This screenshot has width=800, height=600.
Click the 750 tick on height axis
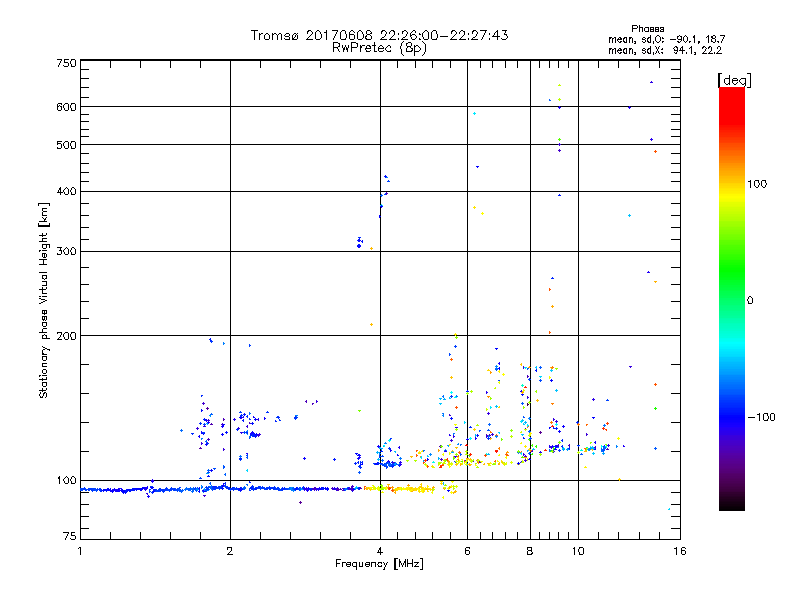tap(65, 63)
